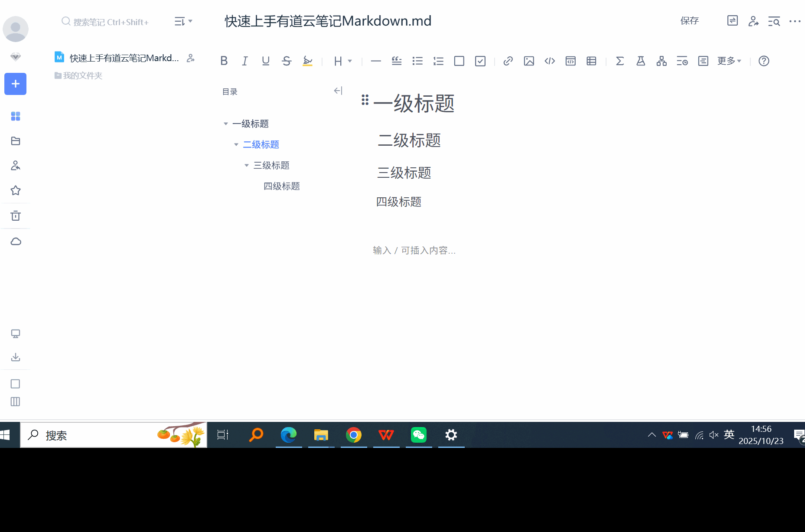This screenshot has height=532, width=805.
Task: Insert a code block
Action: [570, 61]
